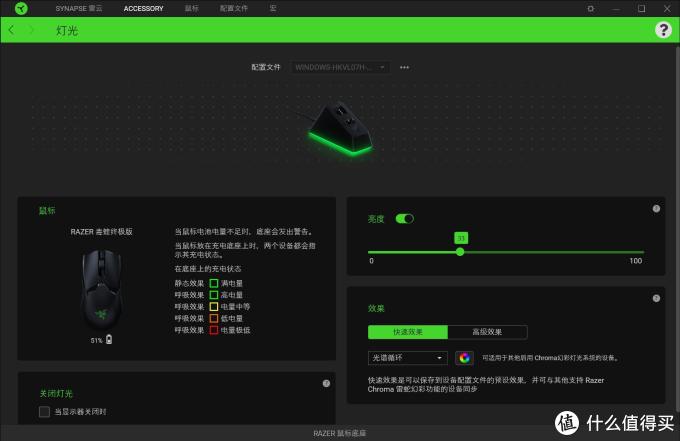Open the SYNAPSE 雷云 tab
Viewport: 680px width, 441px height.
[x=79, y=8]
